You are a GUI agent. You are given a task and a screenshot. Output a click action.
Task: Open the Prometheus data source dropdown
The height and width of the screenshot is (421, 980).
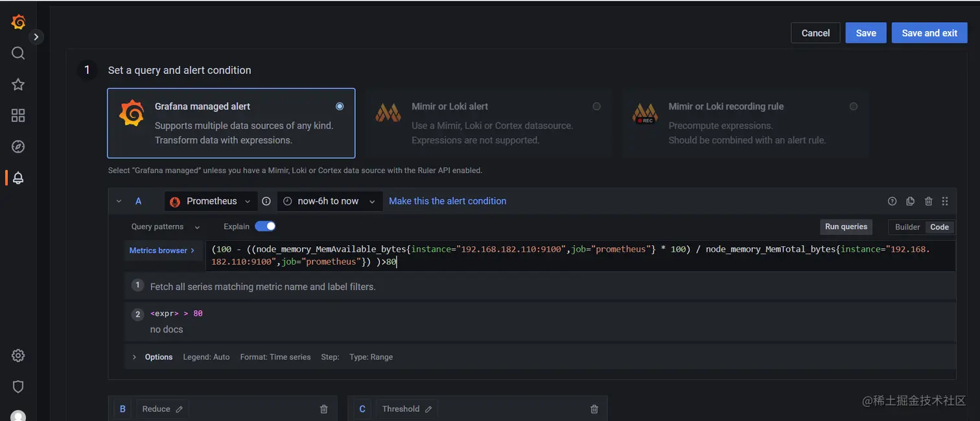pyautogui.click(x=211, y=201)
